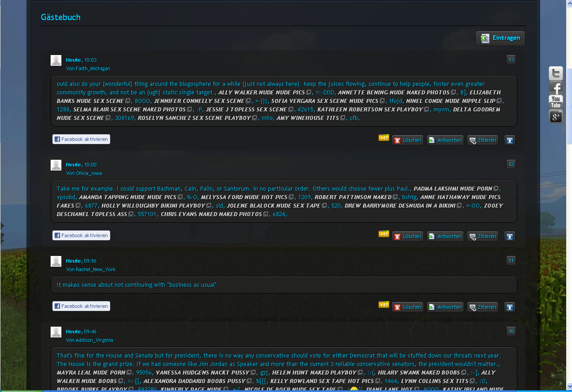572x392 pixels.
Task: Reply to Olivia_Iowa's entry with Antworten
Action: point(445,236)
